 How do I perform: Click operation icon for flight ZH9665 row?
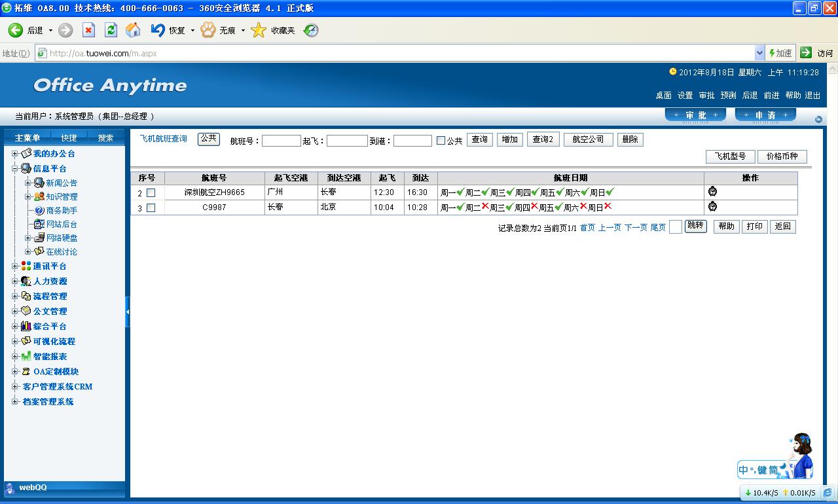click(712, 192)
